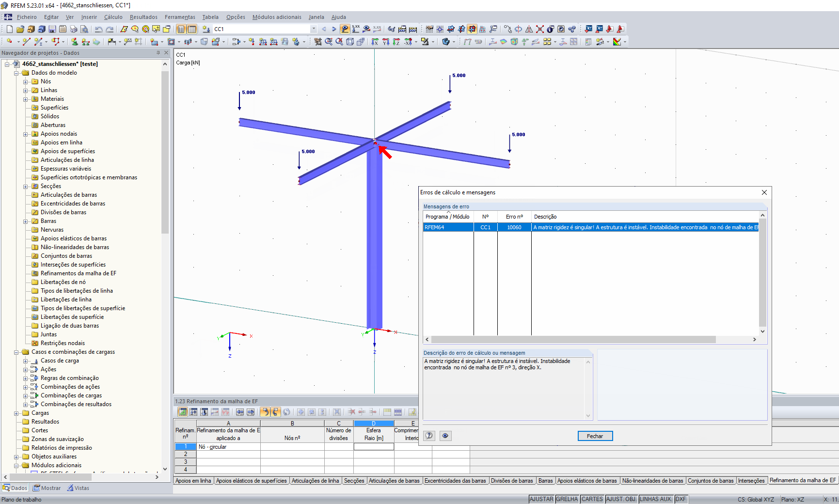The width and height of the screenshot is (839, 504).
Task: Switch to the Secções table tab
Action: pyautogui.click(x=354, y=481)
